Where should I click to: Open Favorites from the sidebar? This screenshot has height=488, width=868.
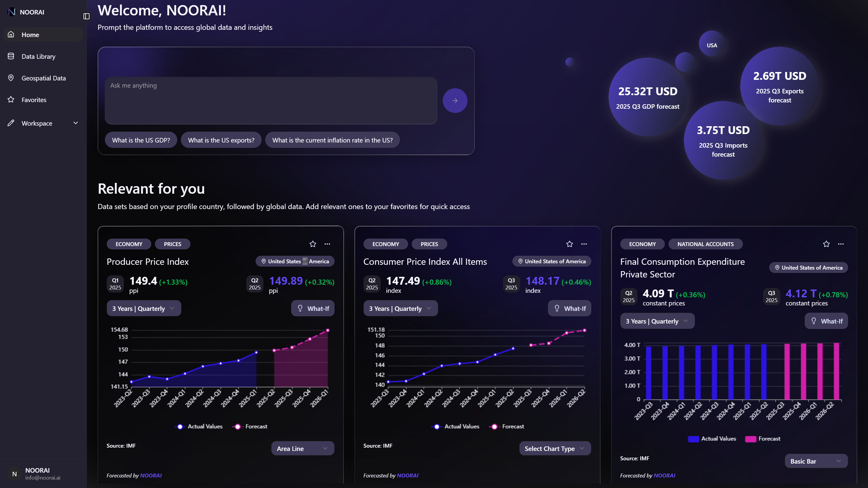click(x=34, y=100)
